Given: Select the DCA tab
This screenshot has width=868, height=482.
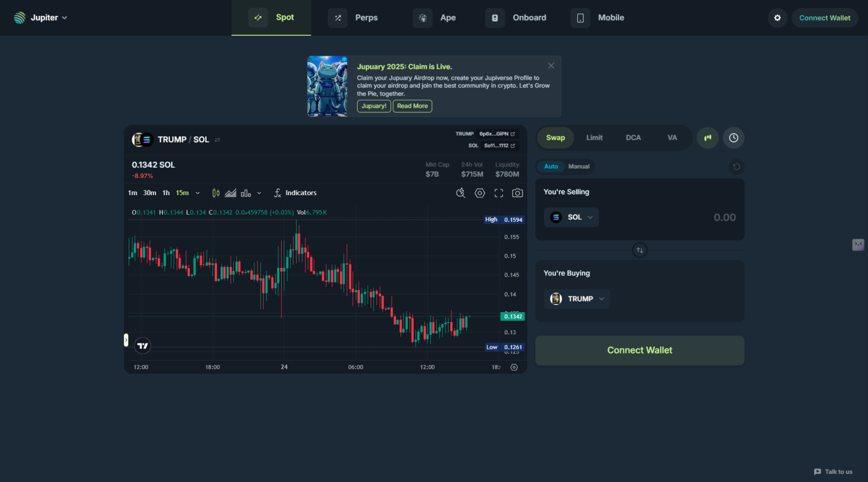Looking at the screenshot, I should 633,138.
